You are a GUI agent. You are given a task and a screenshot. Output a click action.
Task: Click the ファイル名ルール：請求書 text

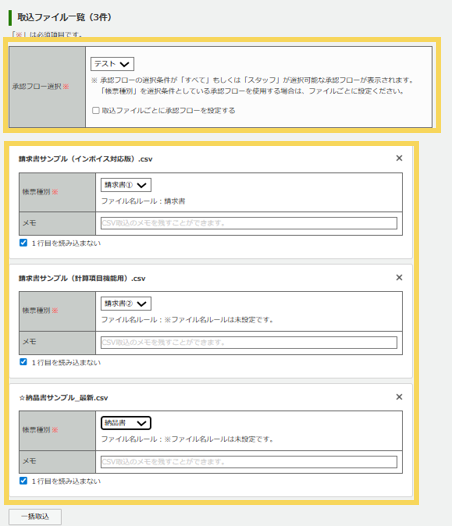[143, 201]
